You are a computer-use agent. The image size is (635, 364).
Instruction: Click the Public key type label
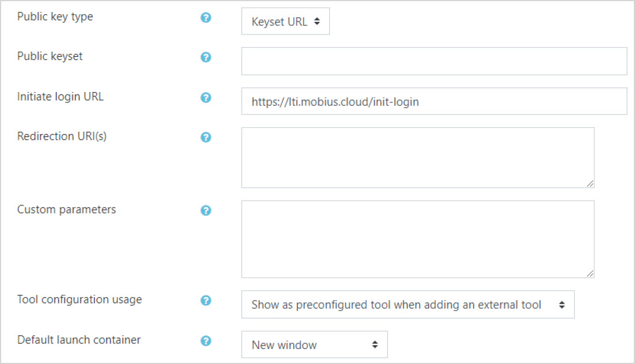point(55,17)
